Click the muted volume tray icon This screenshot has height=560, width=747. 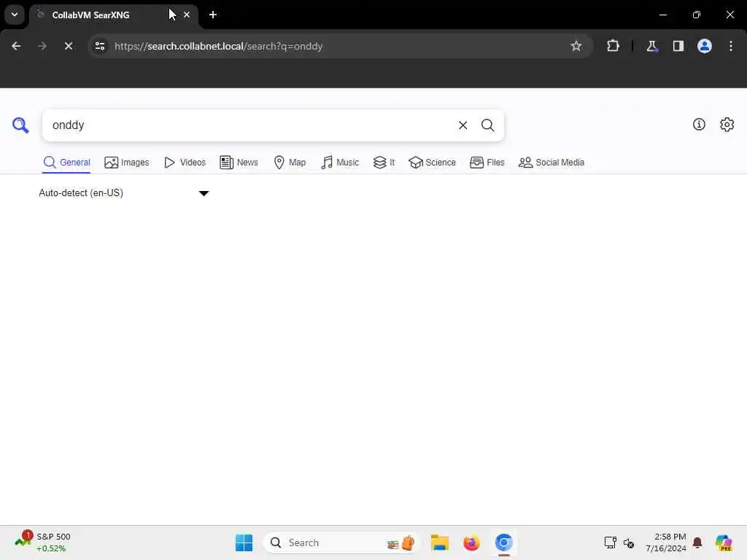(629, 542)
